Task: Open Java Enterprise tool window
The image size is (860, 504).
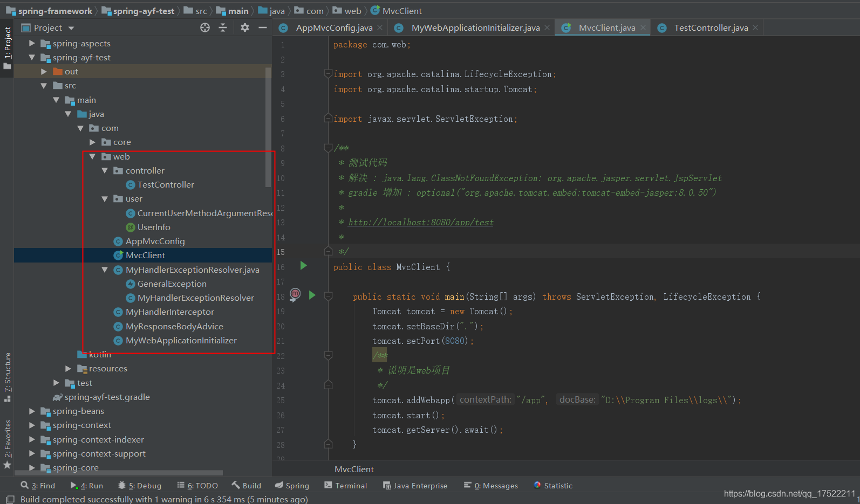Action: [x=415, y=485]
